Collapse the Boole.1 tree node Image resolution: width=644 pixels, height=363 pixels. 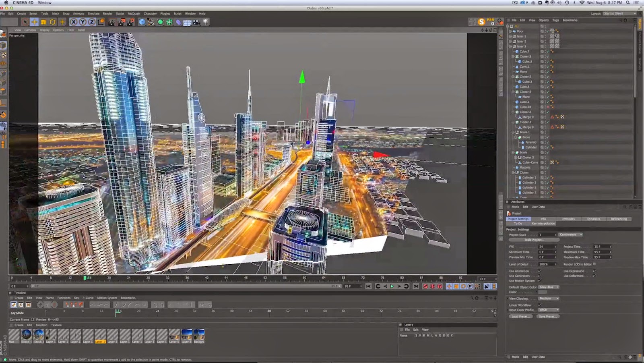[x=513, y=132]
